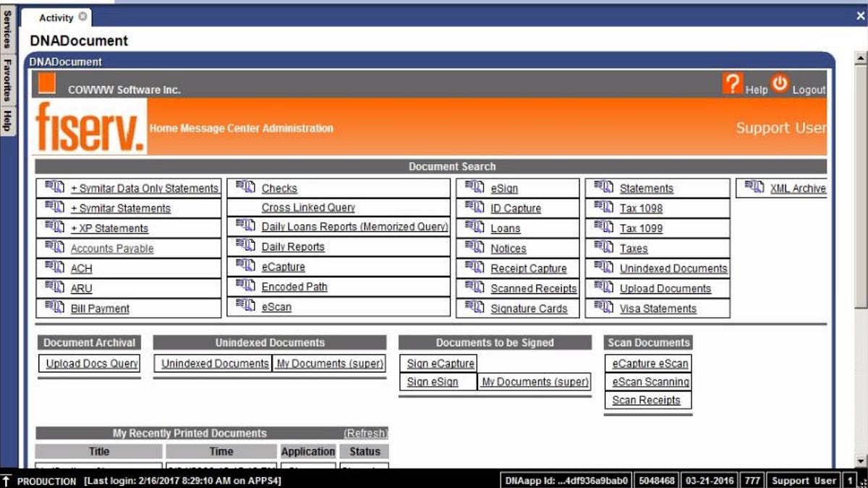Screen dimensions: 868x488
Task: Click Unindexed Documents button under Unindexed Documents section
Action: 215,364
